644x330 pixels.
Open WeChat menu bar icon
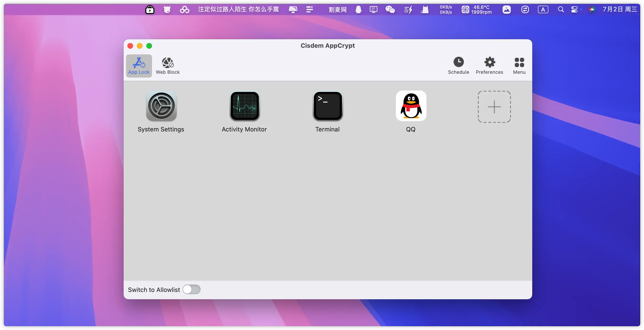pos(390,9)
